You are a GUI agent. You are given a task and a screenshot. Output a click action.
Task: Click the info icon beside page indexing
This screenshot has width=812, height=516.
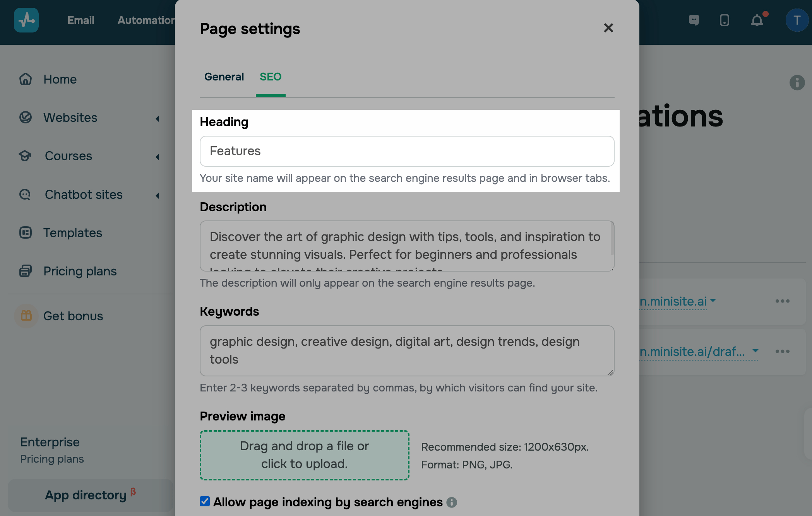click(x=452, y=502)
